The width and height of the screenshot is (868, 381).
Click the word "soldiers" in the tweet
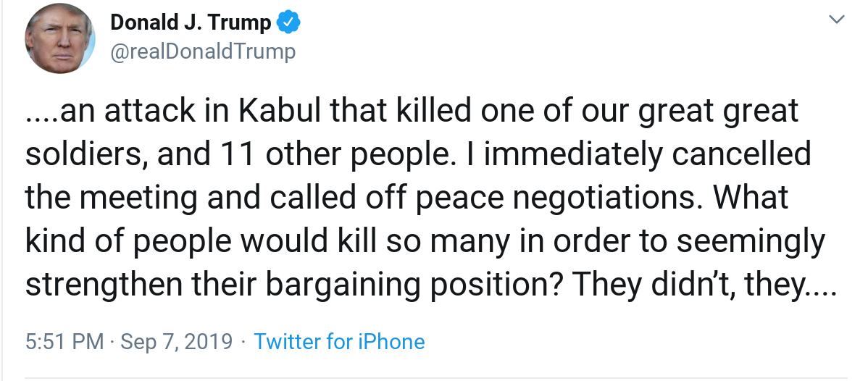click(x=78, y=155)
